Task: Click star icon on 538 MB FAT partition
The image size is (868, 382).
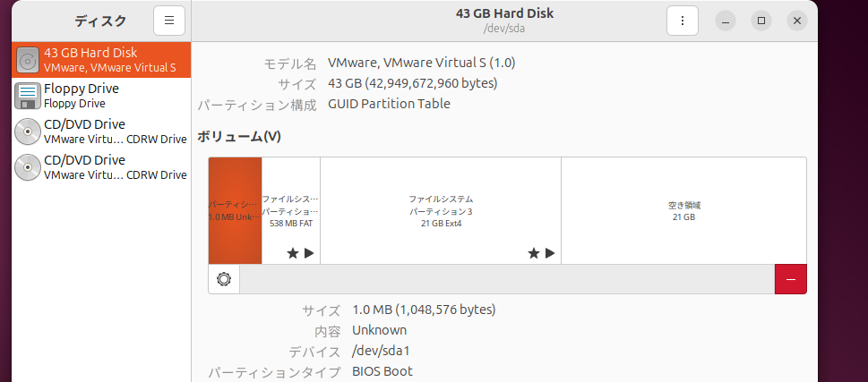Action: [x=293, y=253]
